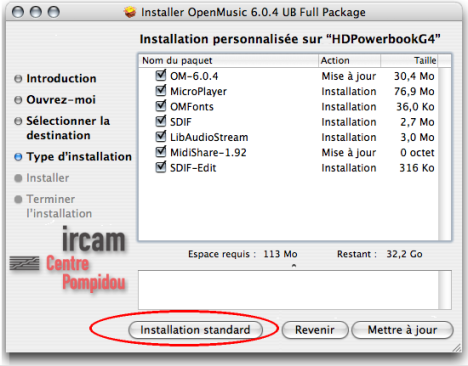
Task: Click the Revenir button
Action: point(315,330)
